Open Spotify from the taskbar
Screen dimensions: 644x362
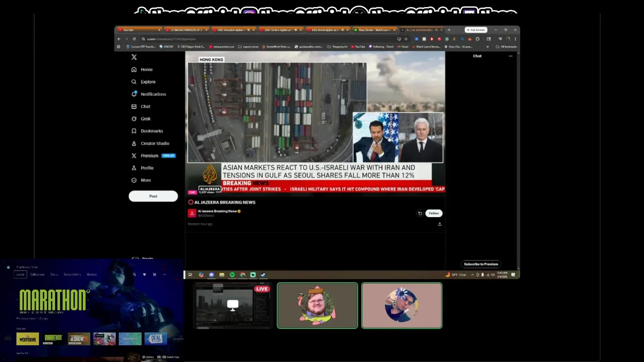coord(232,275)
